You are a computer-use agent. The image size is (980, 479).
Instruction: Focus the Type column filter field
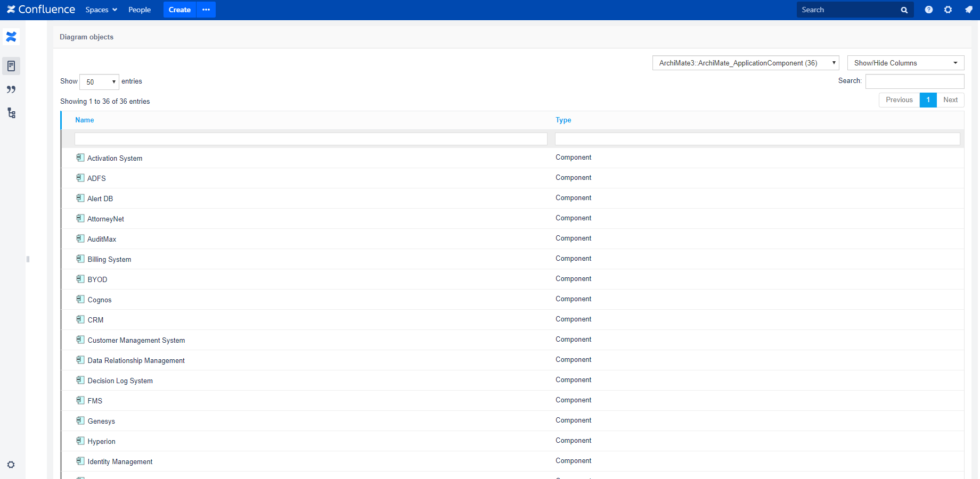tap(757, 139)
